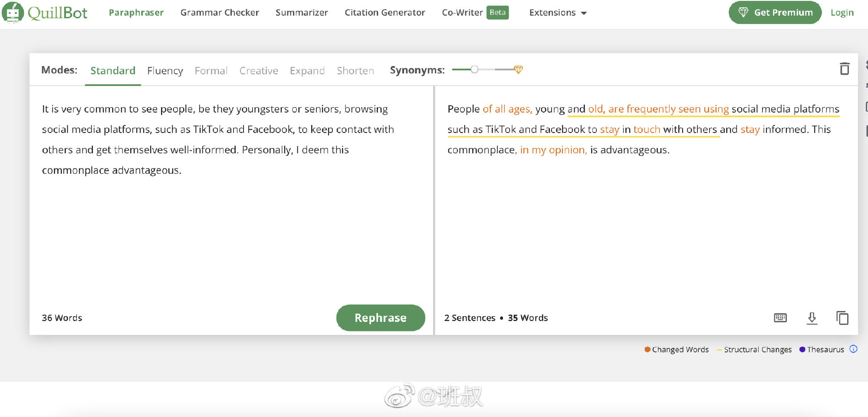Open the Grammar Checker page

(x=220, y=13)
